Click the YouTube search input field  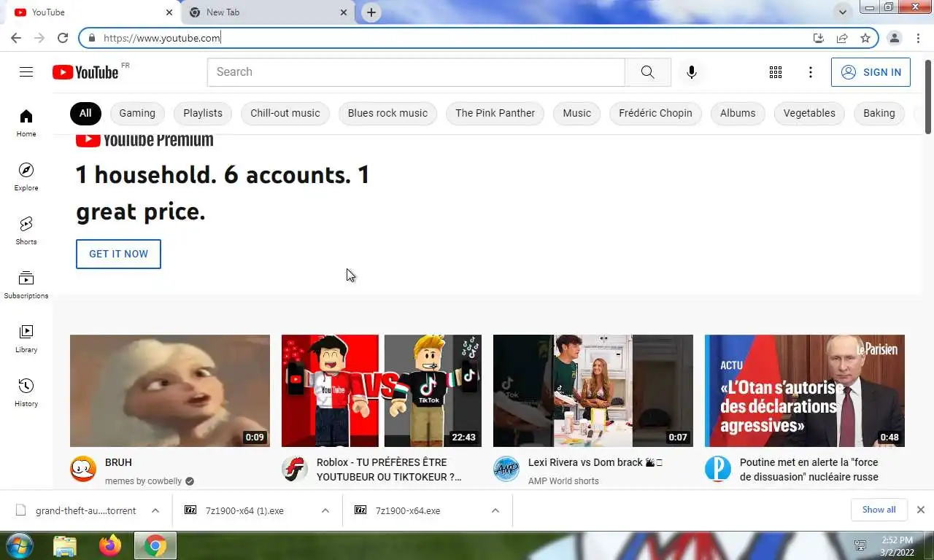click(x=416, y=72)
